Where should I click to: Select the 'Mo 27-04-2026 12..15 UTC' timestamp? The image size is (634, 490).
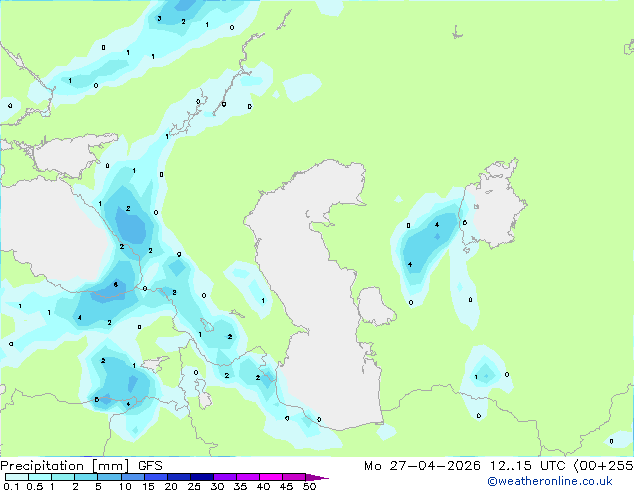pyautogui.click(x=465, y=466)
